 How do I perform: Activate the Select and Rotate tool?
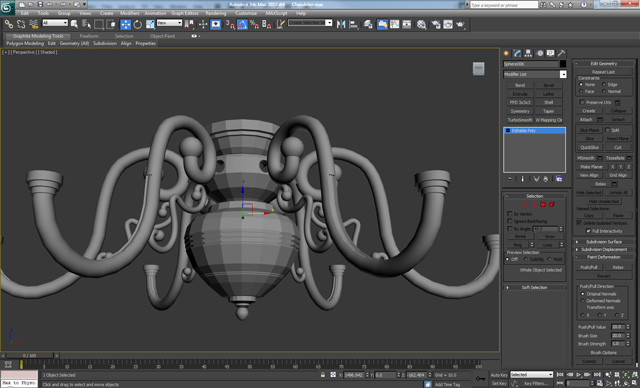tap(138, 24)
